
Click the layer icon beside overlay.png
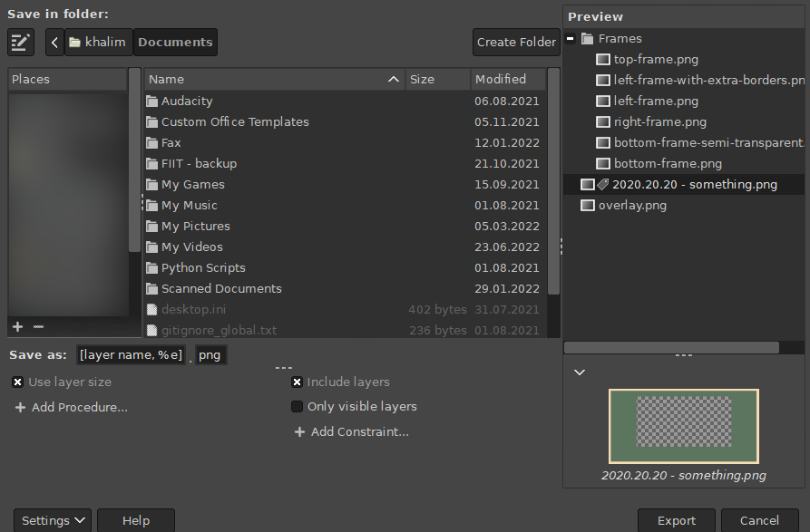click(x=587, y=205)
